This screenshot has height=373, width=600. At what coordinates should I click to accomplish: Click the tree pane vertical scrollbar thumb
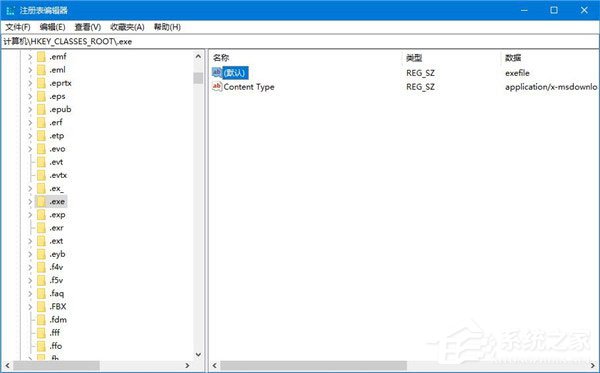coord(198,78)
